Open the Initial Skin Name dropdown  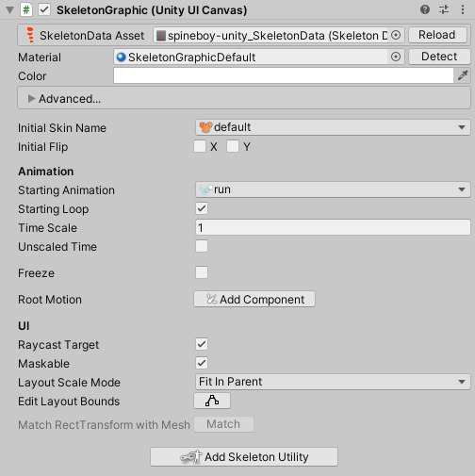pyautogui.click(x=333, y=127)
